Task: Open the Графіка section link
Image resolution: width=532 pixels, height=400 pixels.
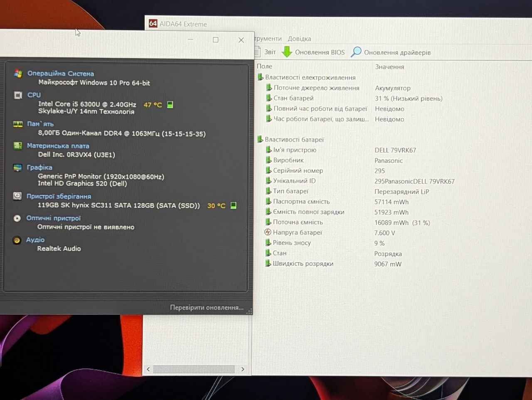Action: point(39,167)
